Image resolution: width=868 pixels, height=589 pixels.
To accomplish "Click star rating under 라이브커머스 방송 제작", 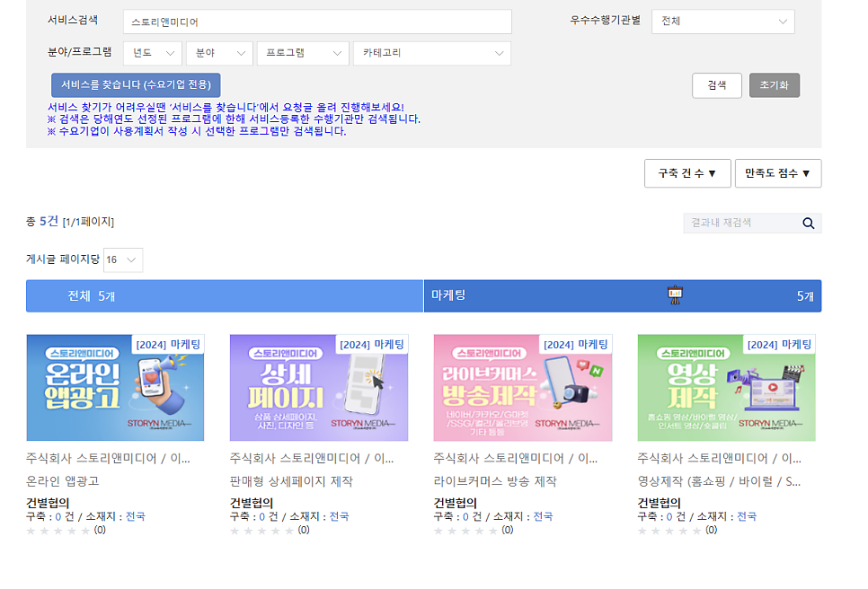I will 465,531.
